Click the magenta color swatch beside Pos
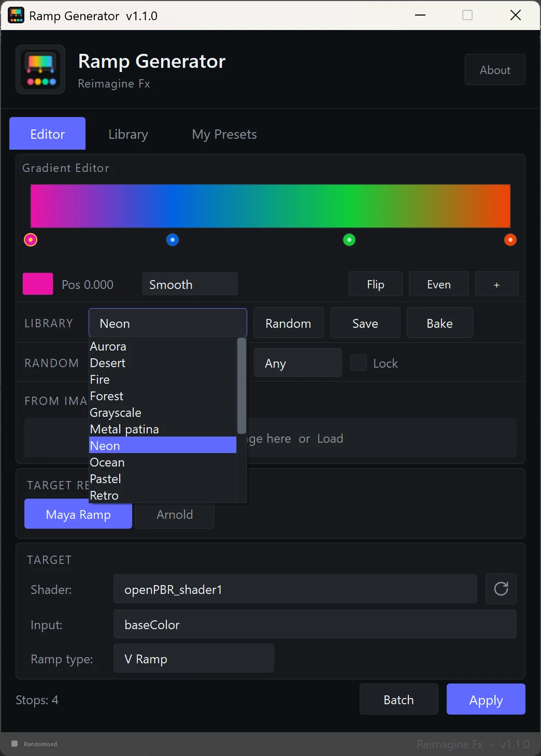 click(x=38, y=284)
